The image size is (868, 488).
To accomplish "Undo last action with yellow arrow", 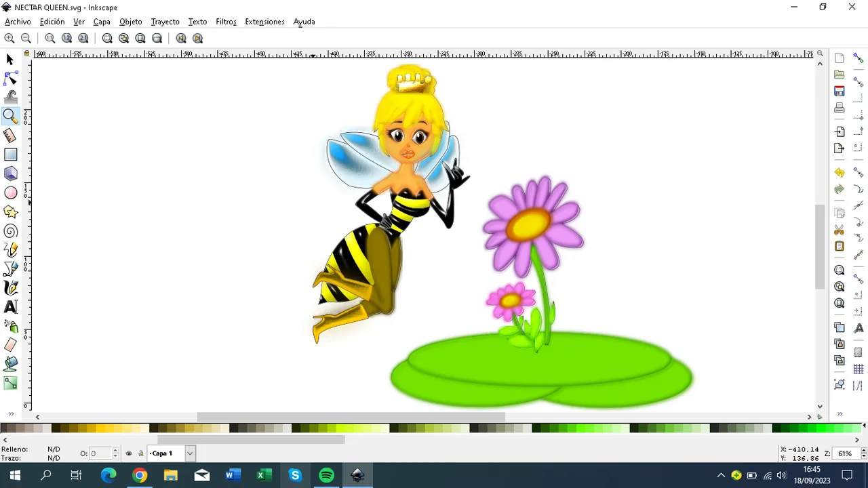I will pos(840,173).
